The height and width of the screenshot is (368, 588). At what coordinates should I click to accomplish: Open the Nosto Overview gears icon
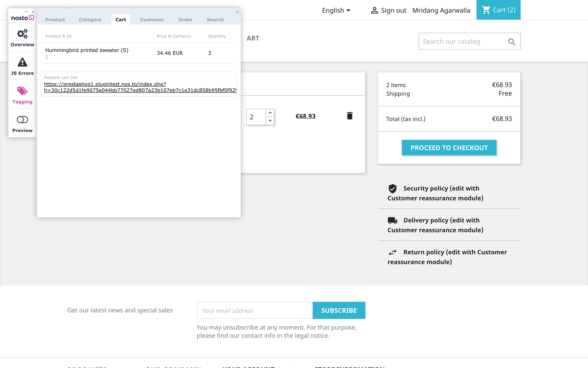(x=22, y=34)
